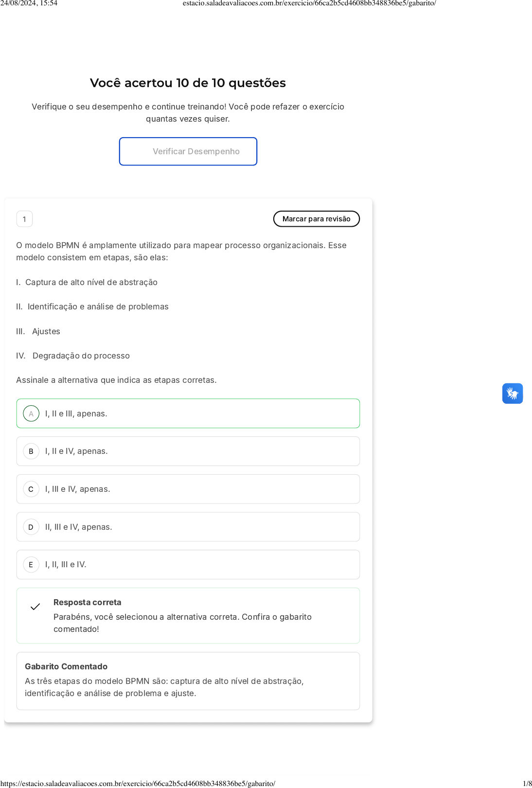Image resolution: width=532 pixels, height=788 pixels.
Task: Choose option C letter circle
Action: (x=31, y=489)
